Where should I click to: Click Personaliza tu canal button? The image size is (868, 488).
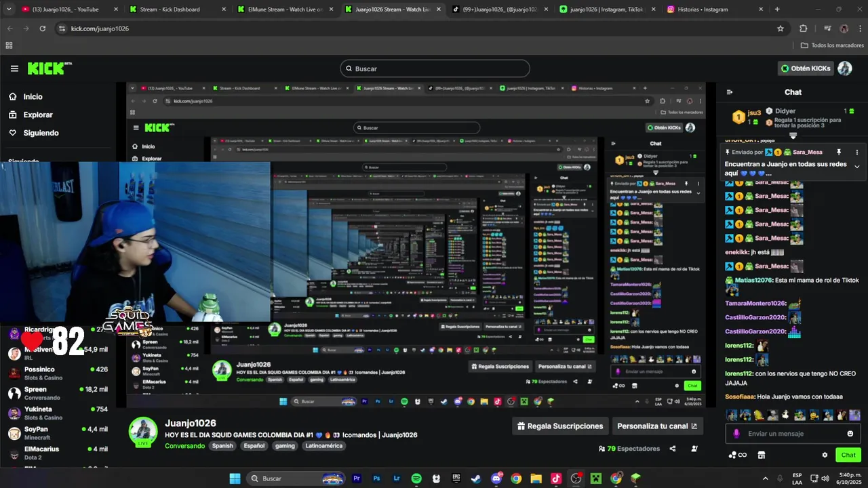coord(657,426)
